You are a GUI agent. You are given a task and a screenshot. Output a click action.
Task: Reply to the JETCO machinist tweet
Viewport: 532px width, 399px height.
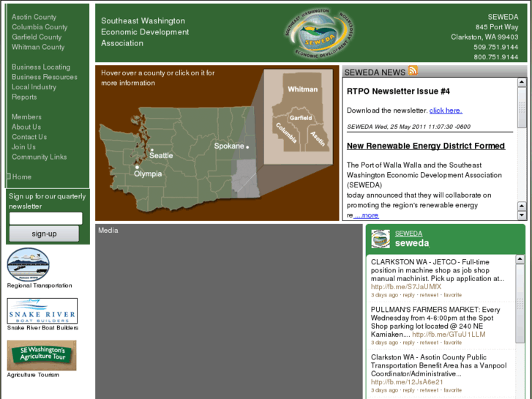[x=408, y=295]
